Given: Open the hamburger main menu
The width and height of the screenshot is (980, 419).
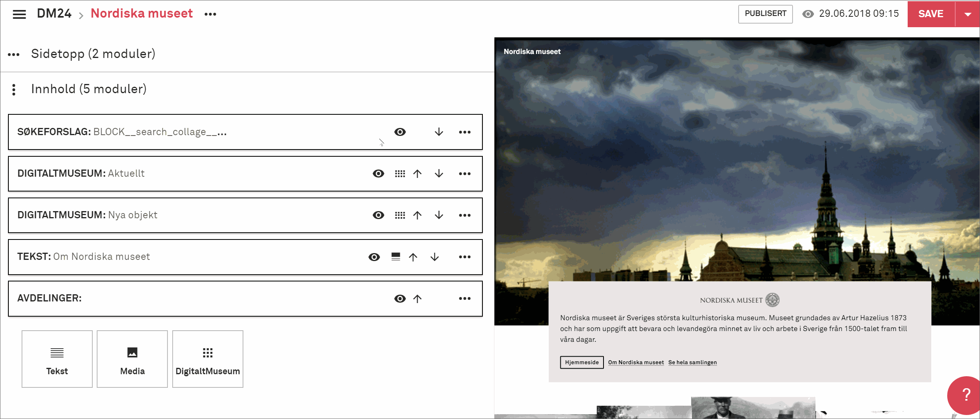Looking at the screenshot, I should click(x=19, y=14).
